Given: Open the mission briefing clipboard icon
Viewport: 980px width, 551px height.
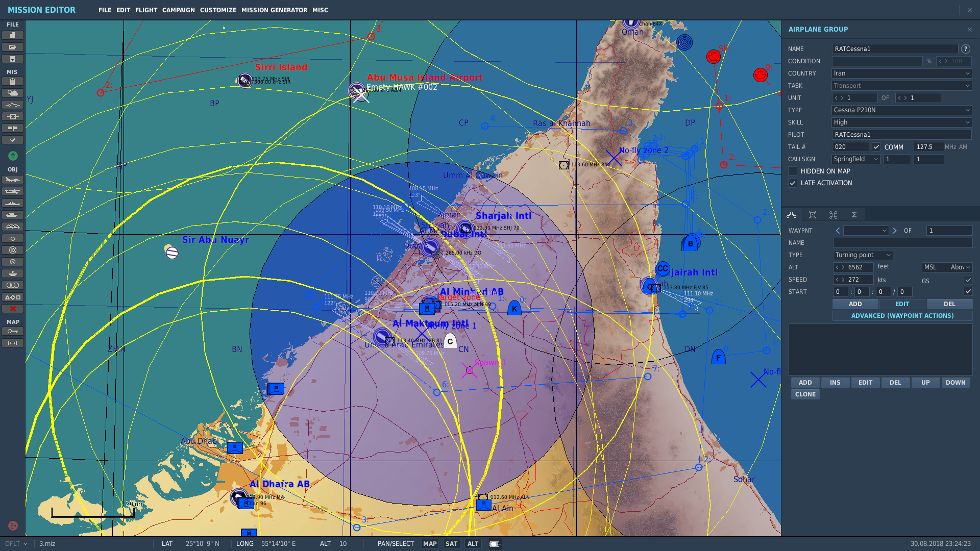Looking at the screenshot, I should point(13,82).
